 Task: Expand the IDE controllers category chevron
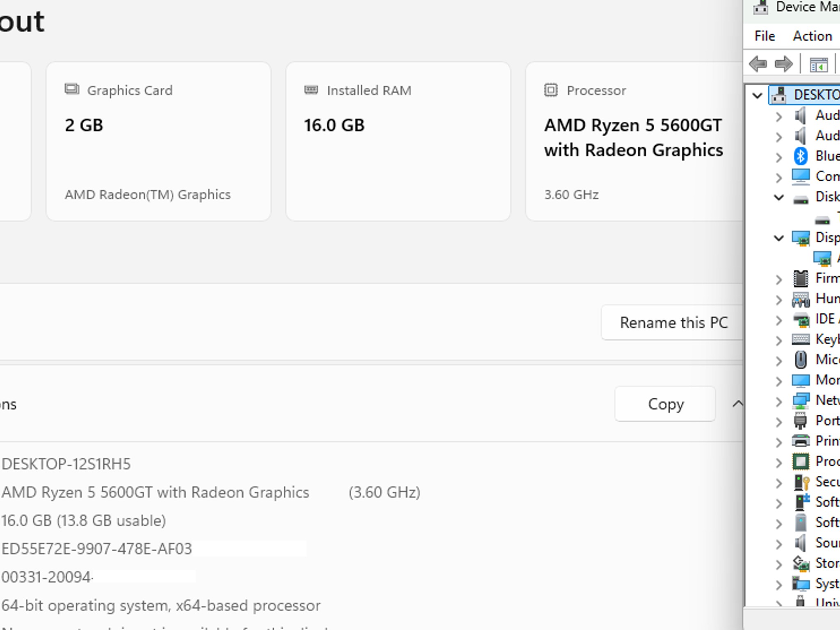point(779,320)
